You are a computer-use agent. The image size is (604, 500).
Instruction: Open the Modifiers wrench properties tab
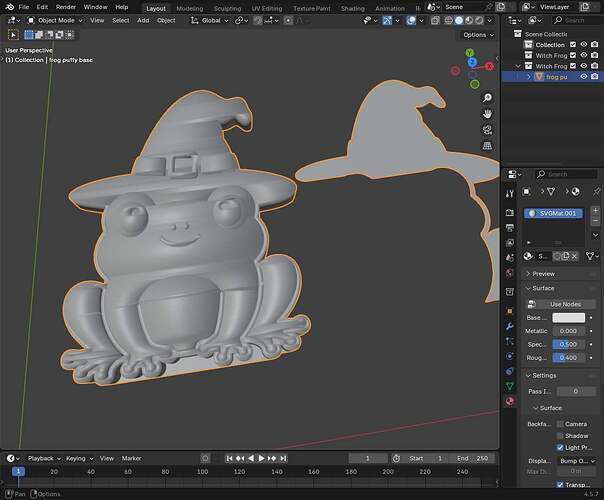510,326
